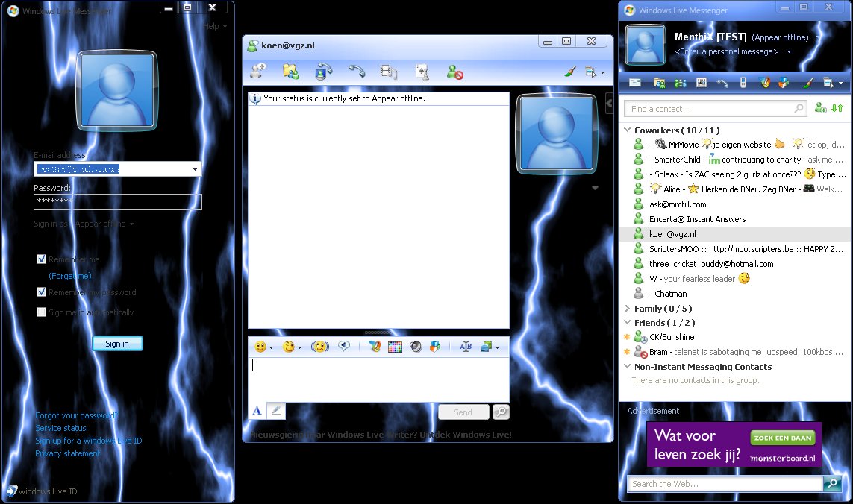Open the Help menu in sign-in window

[215, 26]
